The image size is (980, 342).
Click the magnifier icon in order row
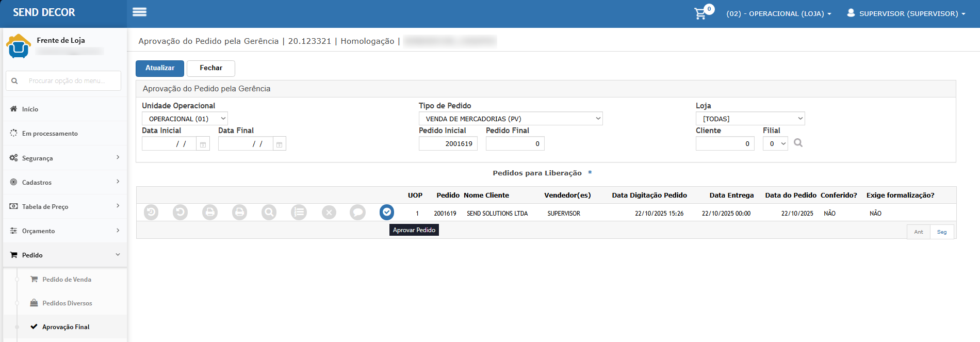click(269, 212)
